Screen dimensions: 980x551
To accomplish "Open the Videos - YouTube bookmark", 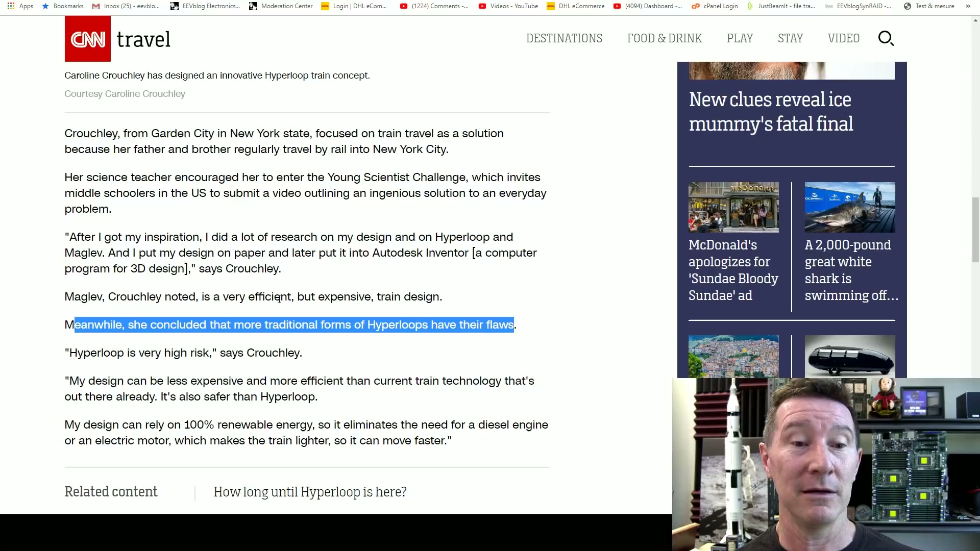I will pos(508,6).
